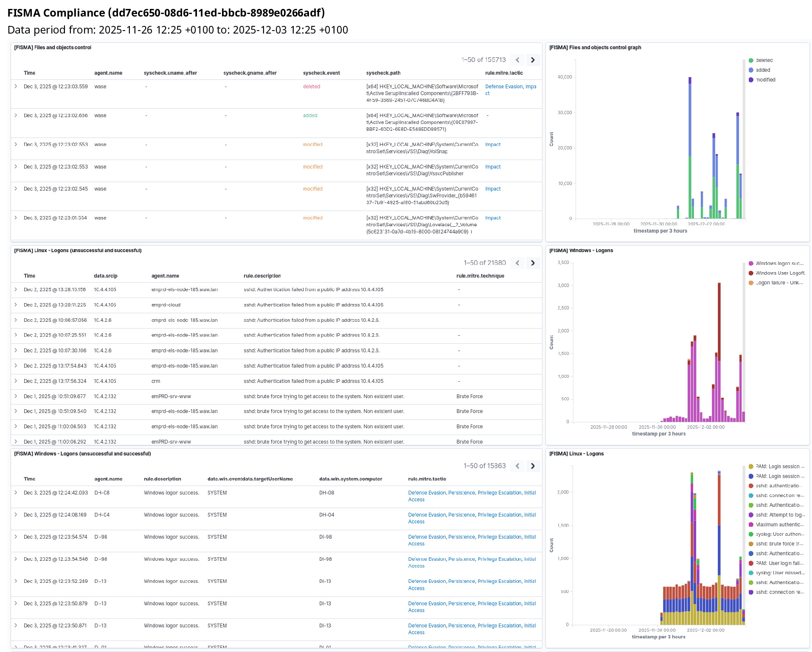
Task: Expand the first row of Files and objects table
Action: pyautogui.click(x=16, y=86)
